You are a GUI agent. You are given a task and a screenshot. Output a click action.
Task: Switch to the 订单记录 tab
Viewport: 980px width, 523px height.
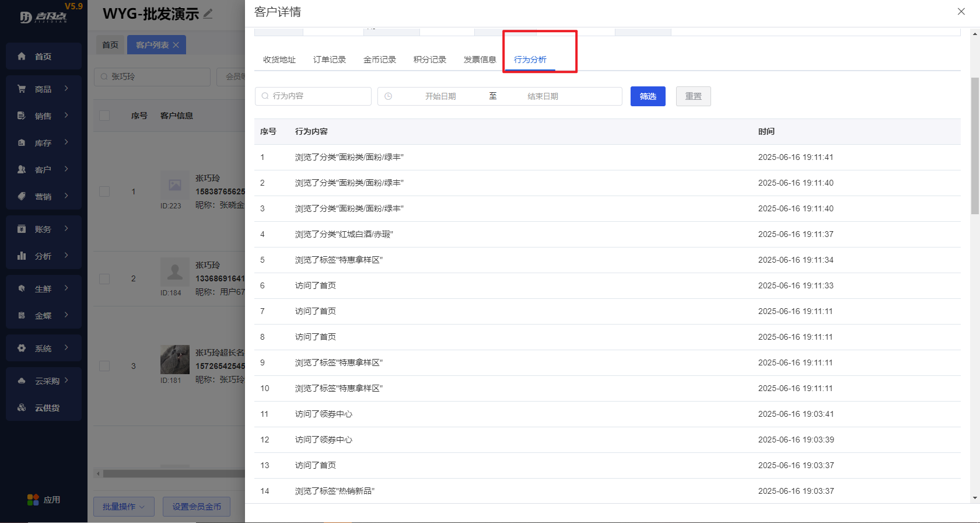[329, 60]
